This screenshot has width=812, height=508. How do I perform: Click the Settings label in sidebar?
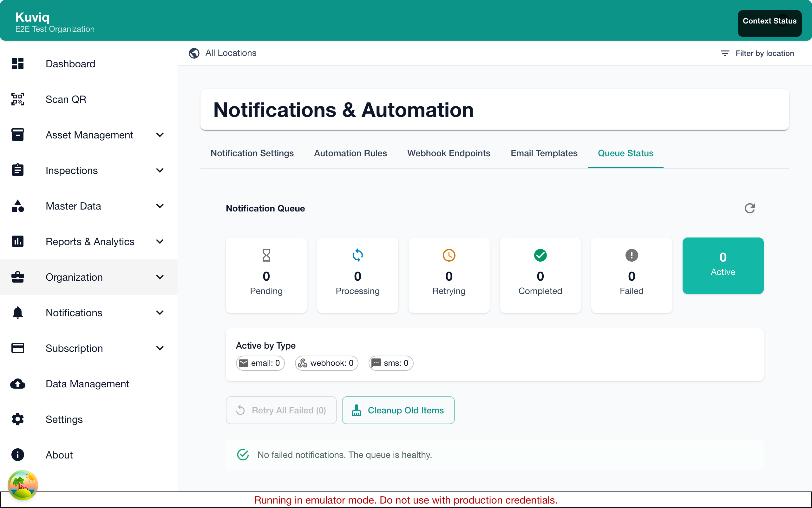tap(64, 419)
